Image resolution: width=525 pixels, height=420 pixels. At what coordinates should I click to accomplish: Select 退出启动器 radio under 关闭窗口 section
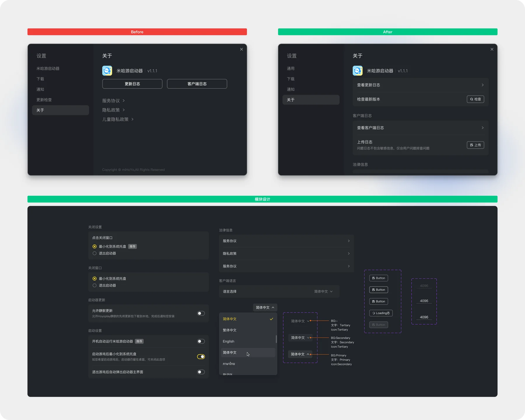click(x=94, y=285)
